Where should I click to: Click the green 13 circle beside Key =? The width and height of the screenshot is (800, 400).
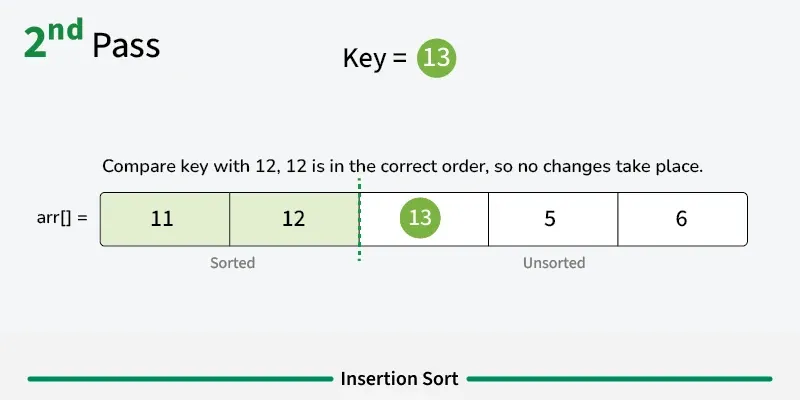click(437, 58)
